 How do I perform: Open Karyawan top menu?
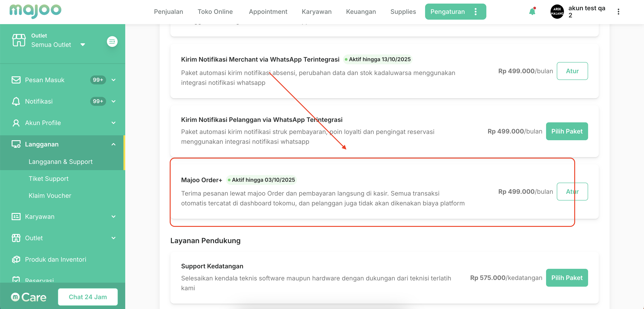316,12
